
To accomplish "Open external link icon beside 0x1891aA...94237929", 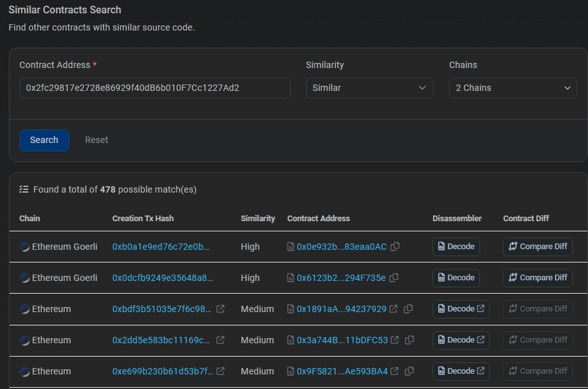I will 393,309.
